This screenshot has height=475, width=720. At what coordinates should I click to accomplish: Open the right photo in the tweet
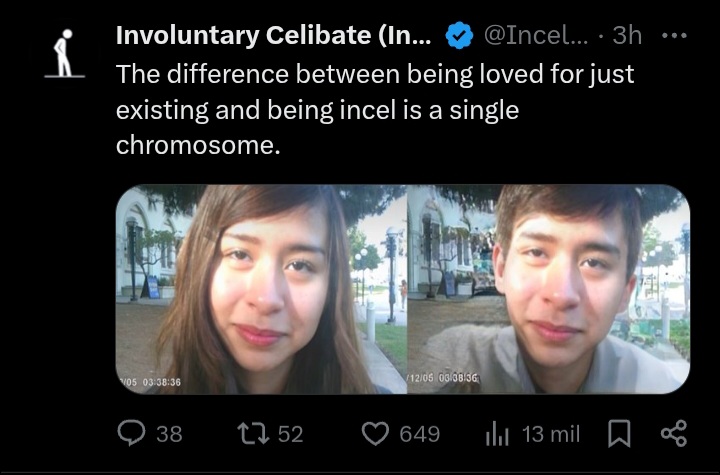click(x=548, y=288)
